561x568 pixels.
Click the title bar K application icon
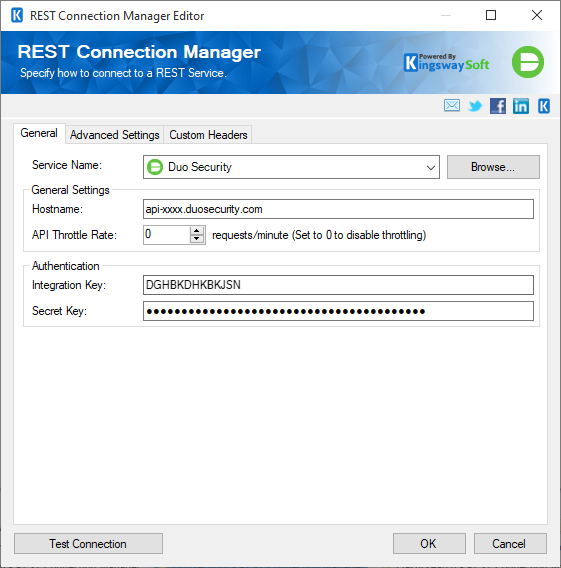pos(17,16)
